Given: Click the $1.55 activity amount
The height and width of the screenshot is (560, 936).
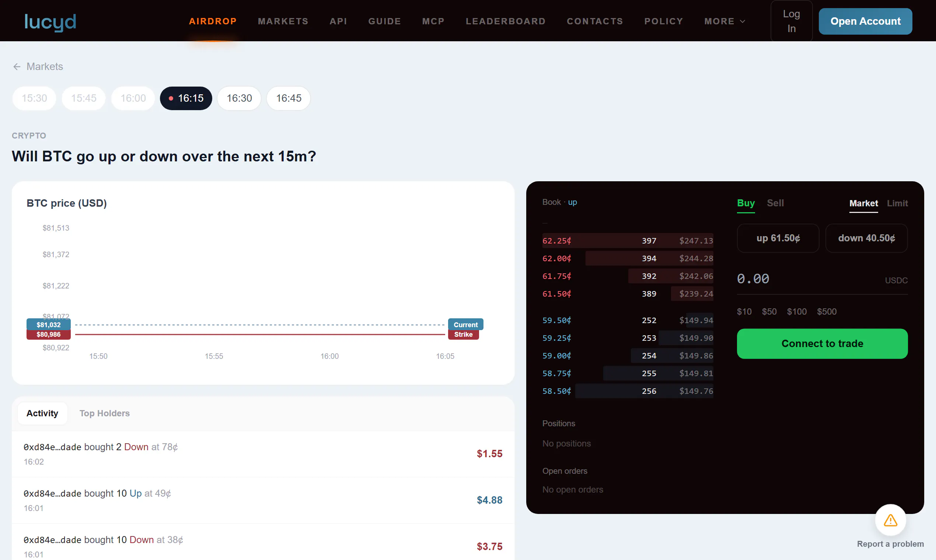Looking at the screenshot, I should [x=489, y=454].
